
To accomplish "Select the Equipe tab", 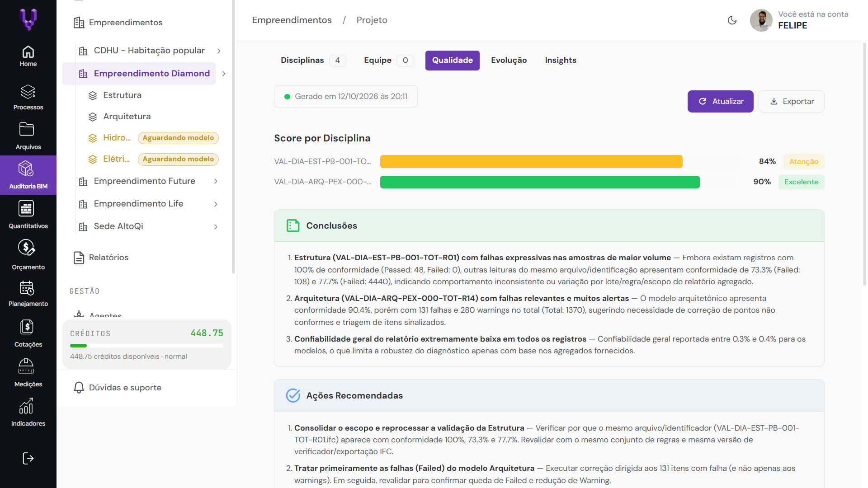I will click(388, 60).
